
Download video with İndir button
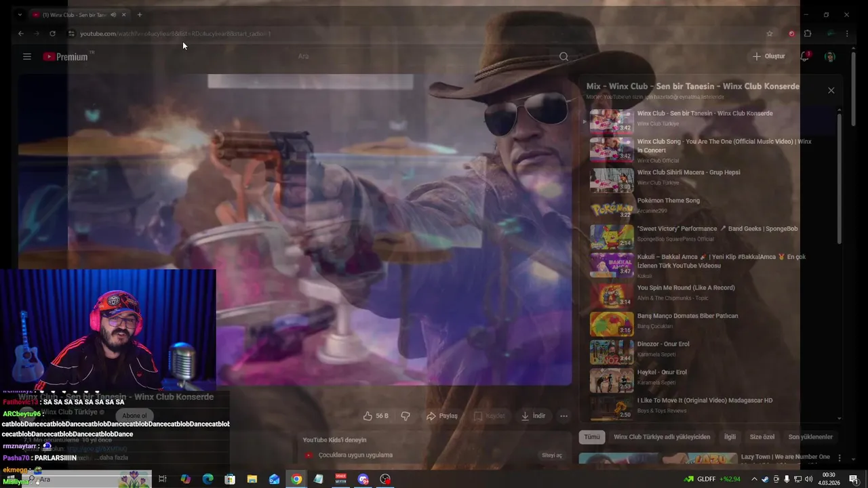coord(533,415)
